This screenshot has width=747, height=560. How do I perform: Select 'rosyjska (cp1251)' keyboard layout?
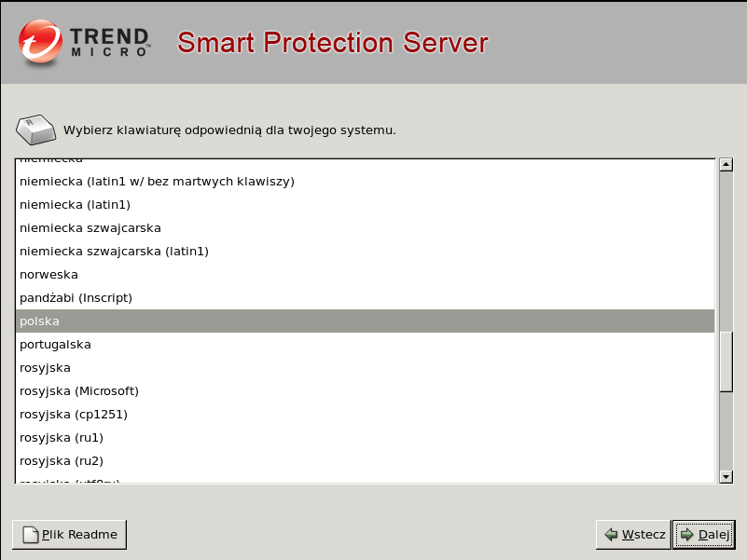pos(365,415)
